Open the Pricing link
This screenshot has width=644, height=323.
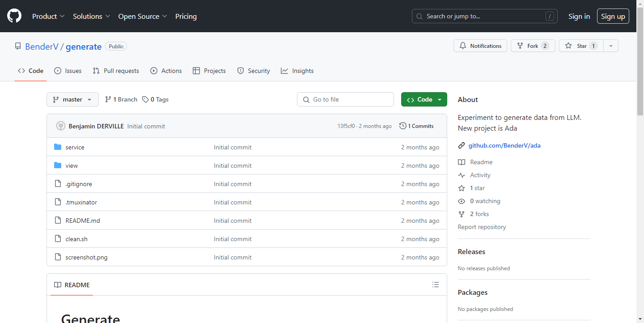coord(186,16)
